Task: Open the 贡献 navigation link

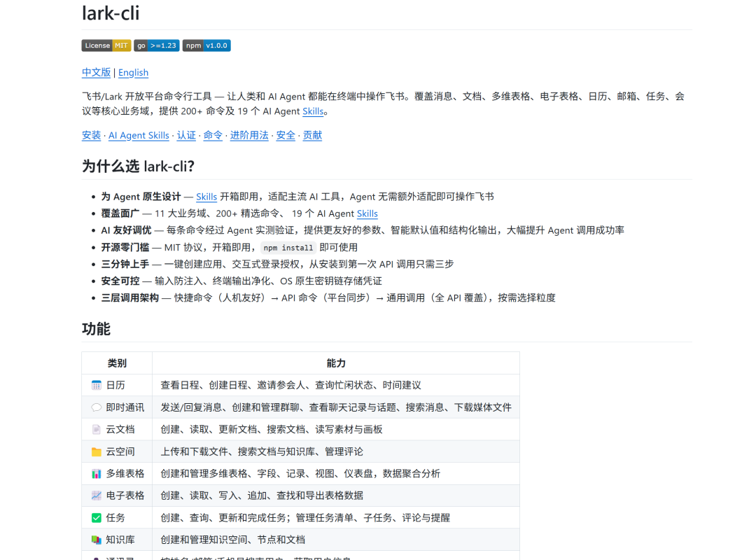Action: 312,135
